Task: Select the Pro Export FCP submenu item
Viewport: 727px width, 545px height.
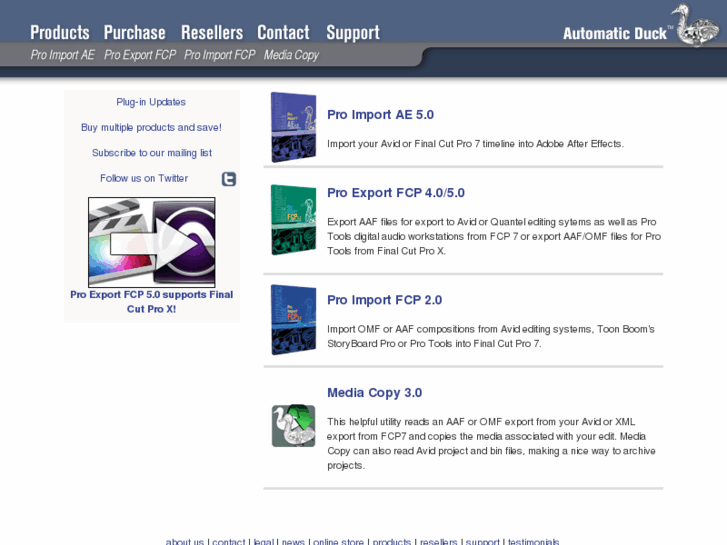Action: [x=140, y=55]
